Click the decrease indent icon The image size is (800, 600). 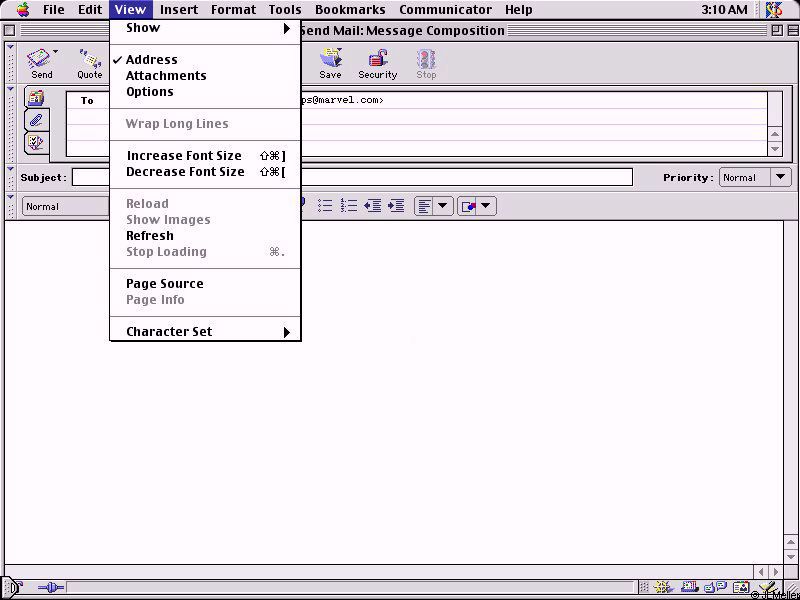coord(373,206)
